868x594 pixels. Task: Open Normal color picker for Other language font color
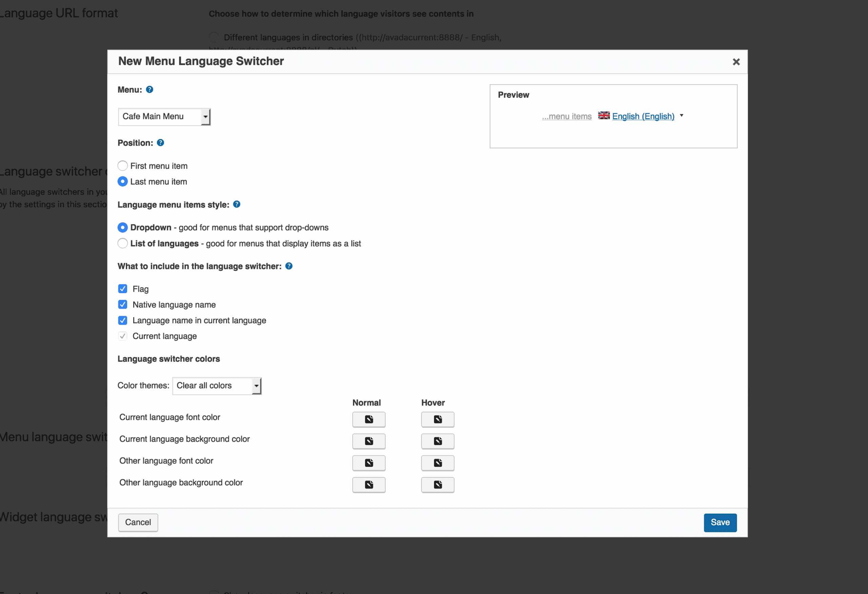point(369,463)
